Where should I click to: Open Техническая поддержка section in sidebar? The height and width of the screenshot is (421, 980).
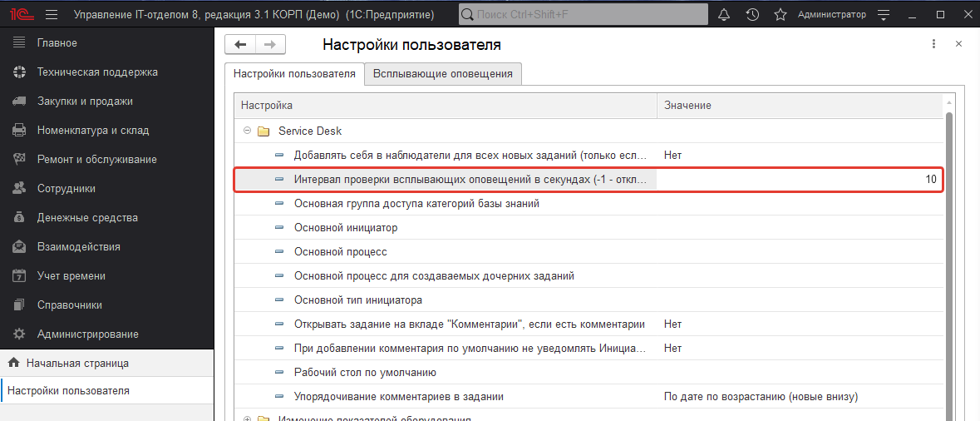tap(96, 72)
